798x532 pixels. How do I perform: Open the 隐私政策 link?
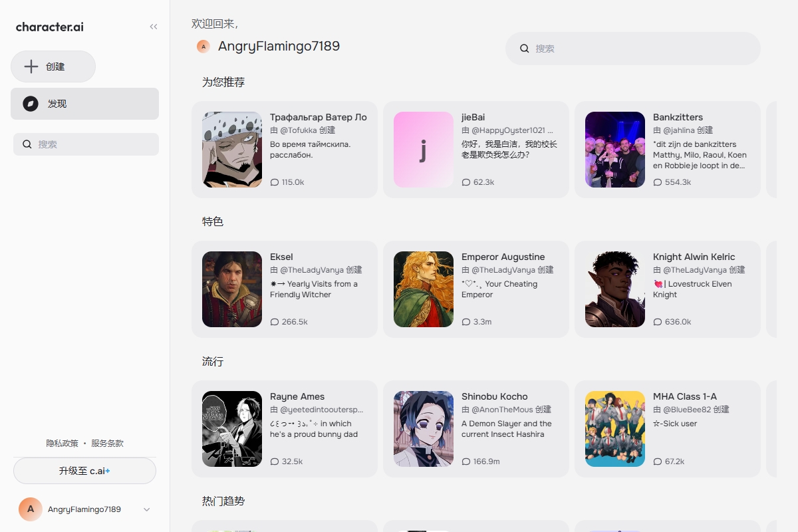point(62,444)
